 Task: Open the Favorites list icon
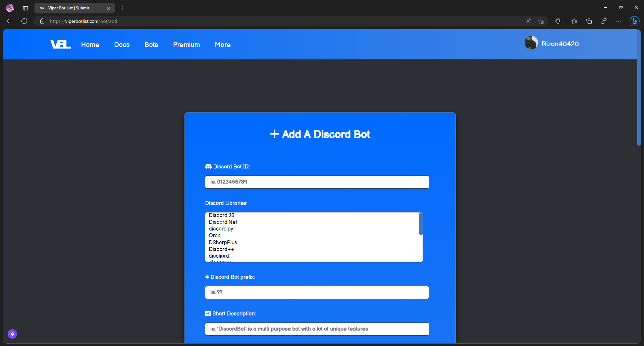[x=574, y=21]
